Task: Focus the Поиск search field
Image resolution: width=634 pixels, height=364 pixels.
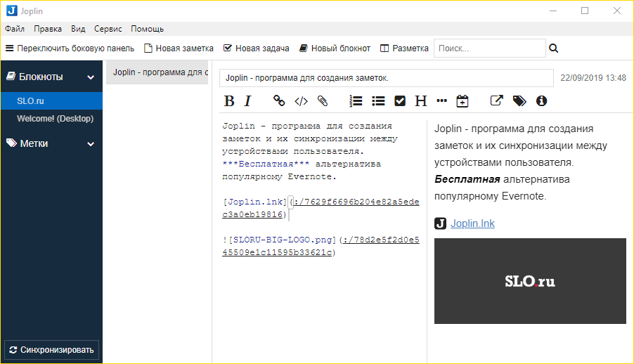Action: [490, 48]
